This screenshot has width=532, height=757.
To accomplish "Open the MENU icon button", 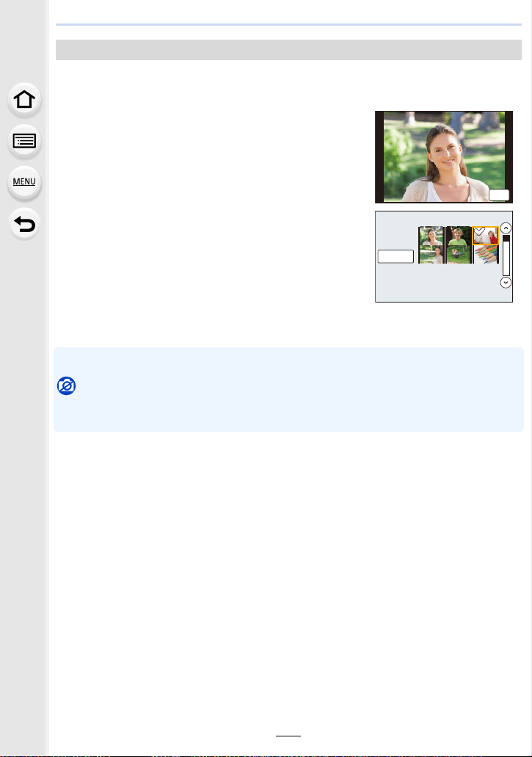I will [24, 182].
